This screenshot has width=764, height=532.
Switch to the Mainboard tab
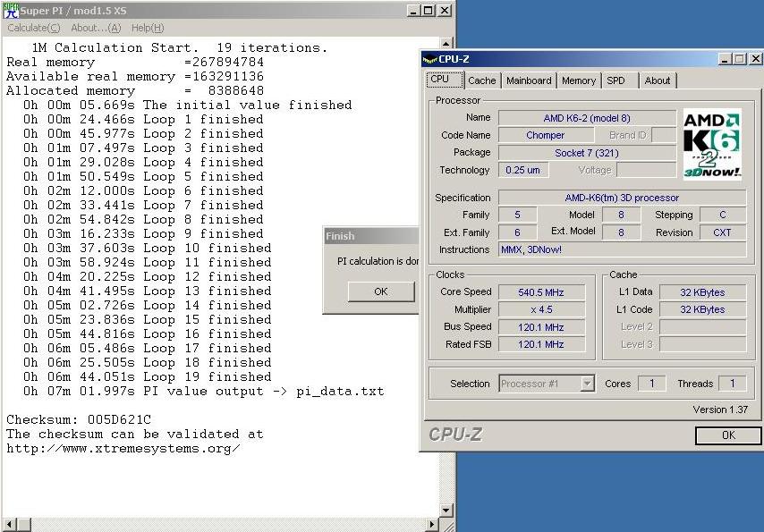pos(529,80)
